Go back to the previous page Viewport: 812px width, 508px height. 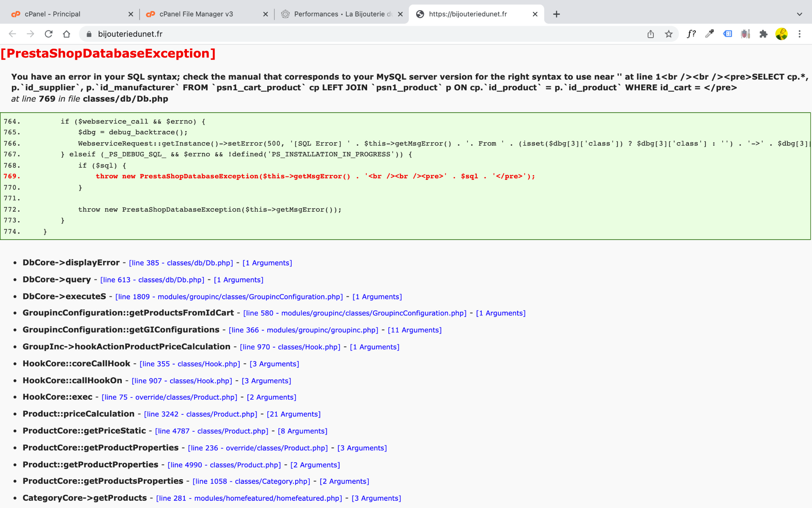[x=12, y=34]
